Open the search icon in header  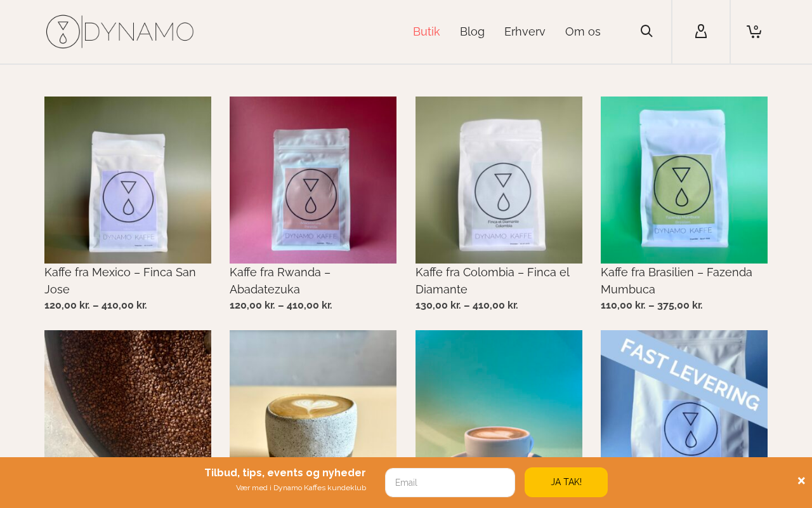pyautogui.click(x=646, y=31)
